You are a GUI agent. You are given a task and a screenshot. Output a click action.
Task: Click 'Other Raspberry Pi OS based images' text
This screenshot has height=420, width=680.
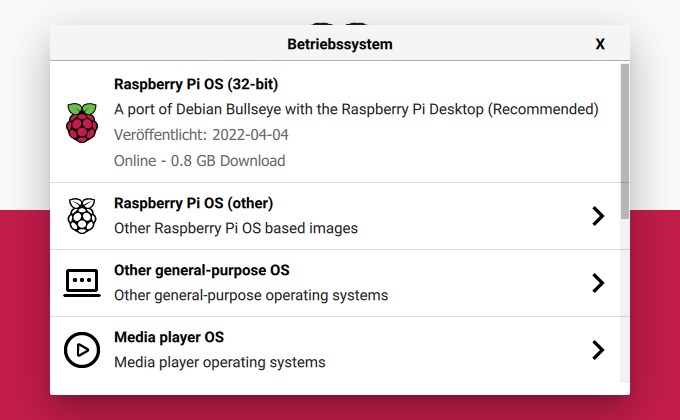[x=236, y=228]
